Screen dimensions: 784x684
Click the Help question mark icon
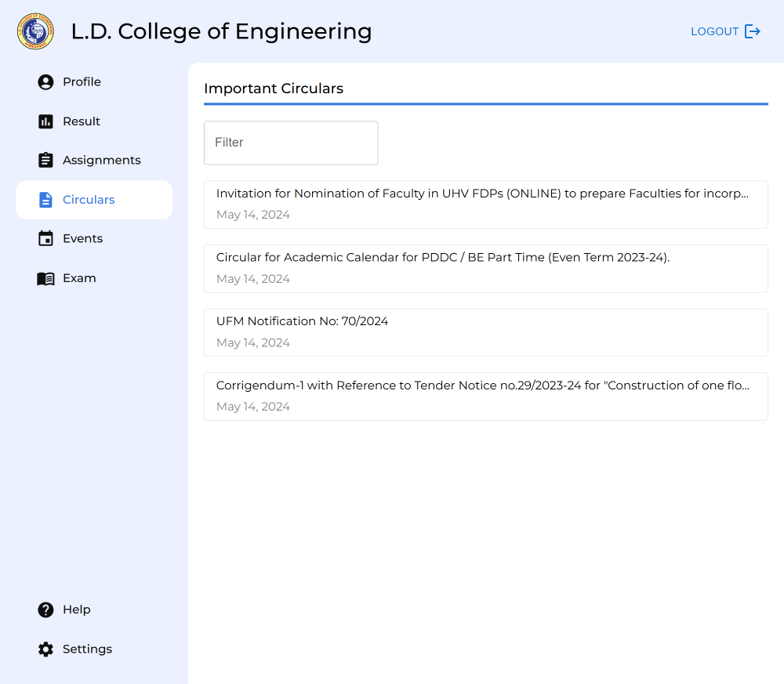click(x=45, y=610)
